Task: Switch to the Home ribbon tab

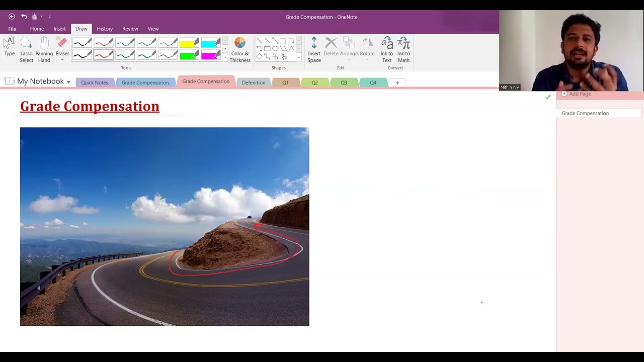Action: point(37,29)
